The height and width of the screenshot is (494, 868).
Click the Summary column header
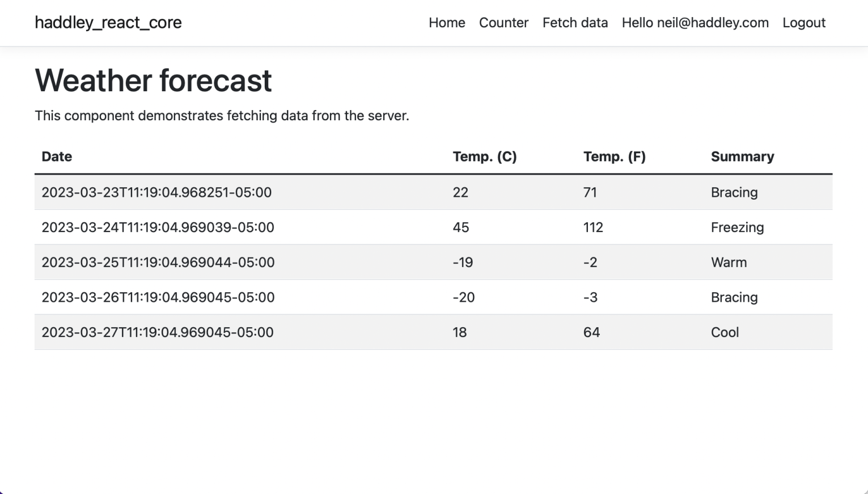[742, 157]
